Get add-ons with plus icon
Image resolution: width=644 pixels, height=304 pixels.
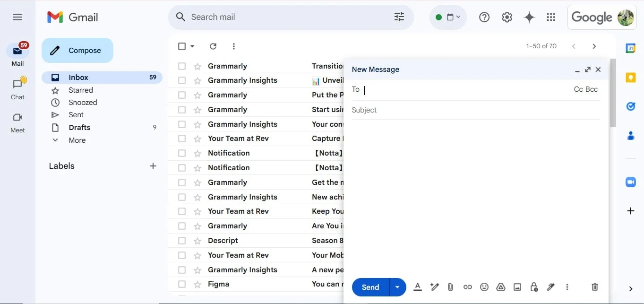630,211
